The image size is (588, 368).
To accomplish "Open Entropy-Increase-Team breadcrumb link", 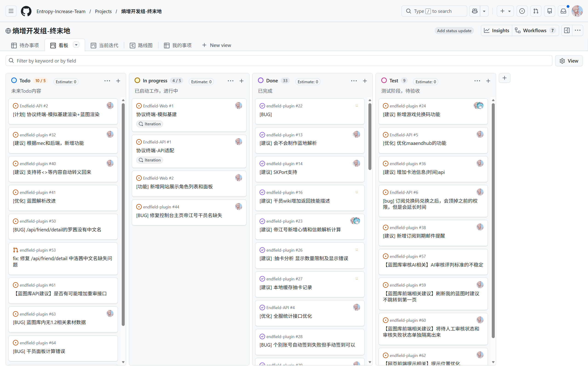I will click(61, 11).
